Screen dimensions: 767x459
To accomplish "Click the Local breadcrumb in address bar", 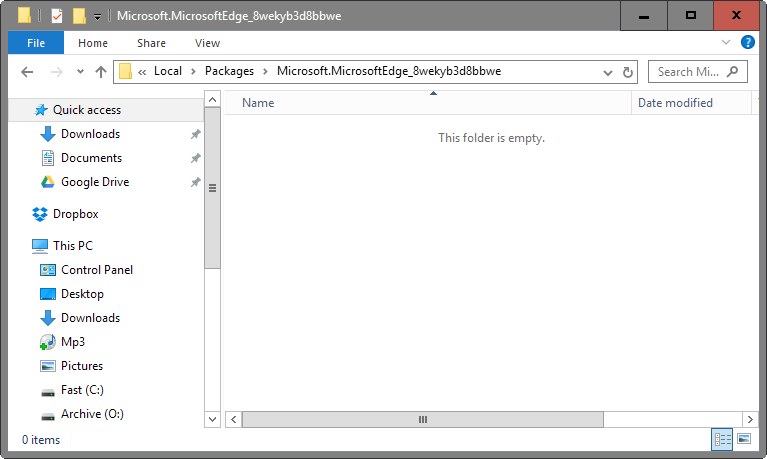I will 168,71.
